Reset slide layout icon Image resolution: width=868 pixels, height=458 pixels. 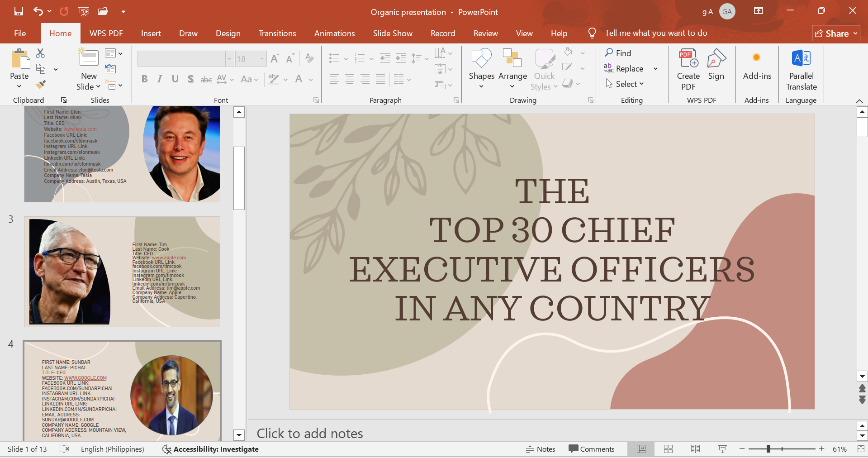click(111, 69)
